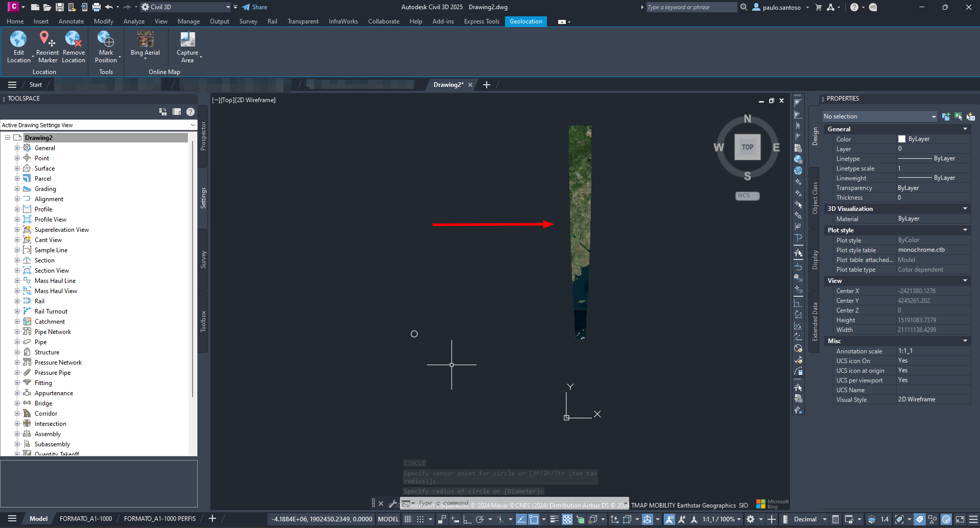Toggle Dynamic Input in status bar
Screen dimensions: 980x528
tap(455, 519)
